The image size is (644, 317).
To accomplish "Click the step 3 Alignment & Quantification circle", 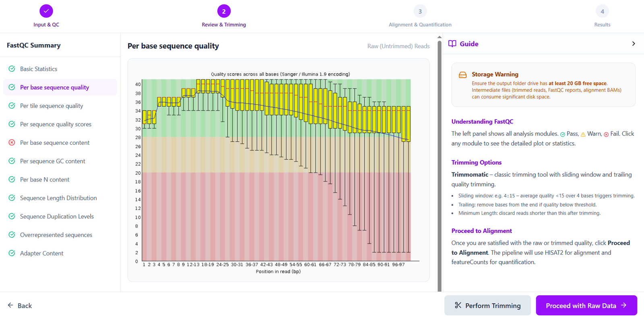I will click(420, 11).
